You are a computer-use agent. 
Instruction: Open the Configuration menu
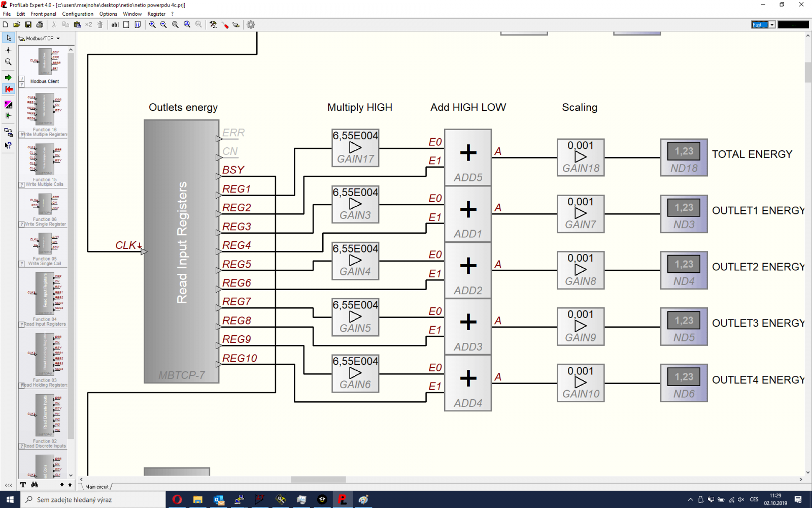tap(78, 14)
